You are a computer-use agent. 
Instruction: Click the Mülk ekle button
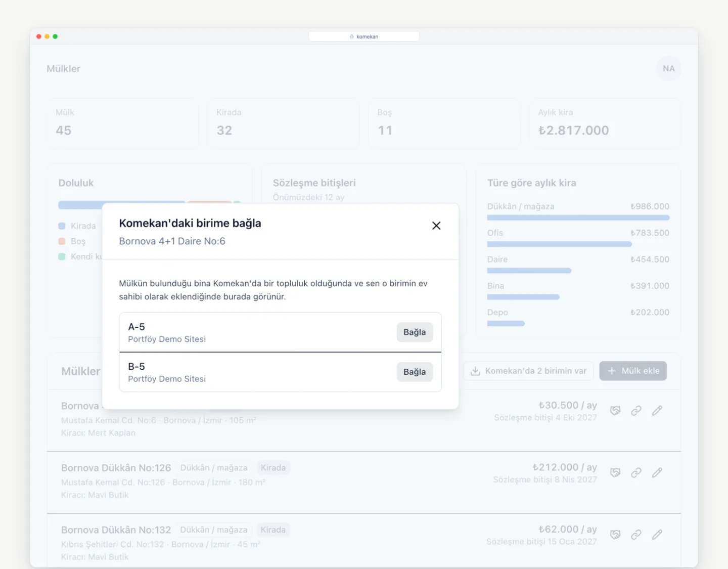click(633, 371)
